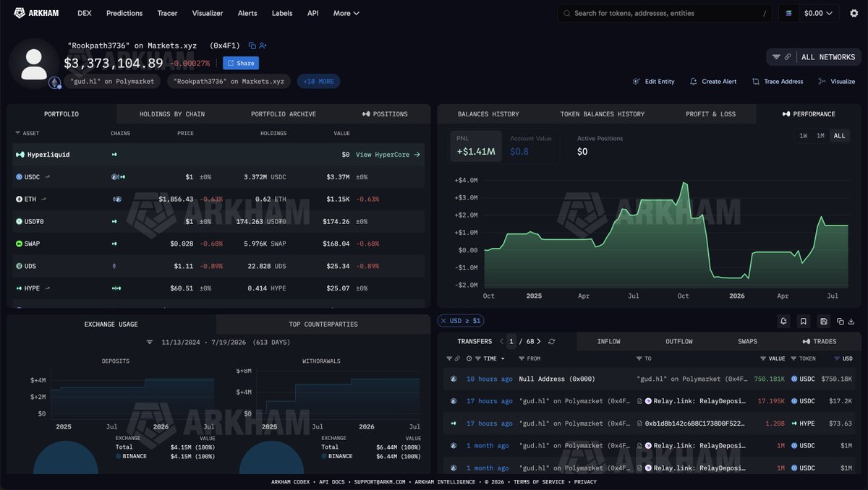Click the add-user icon beside address
Image resolution: width=868 pixels, height=490 pixels.
[x=263, y=46]
